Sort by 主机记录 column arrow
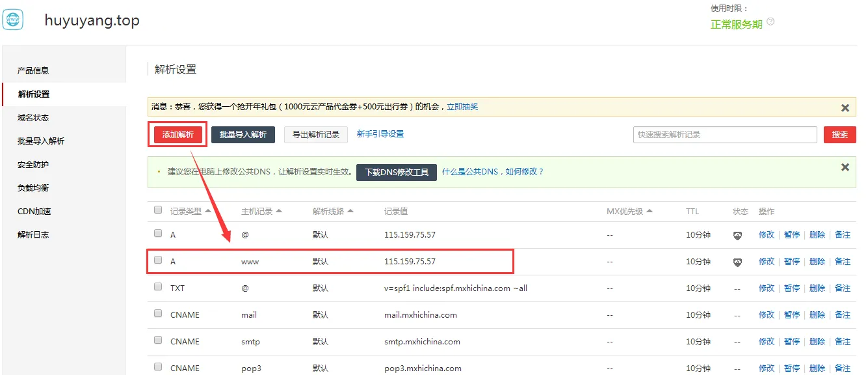Screen dimensions: 868x375 [279, 211]
